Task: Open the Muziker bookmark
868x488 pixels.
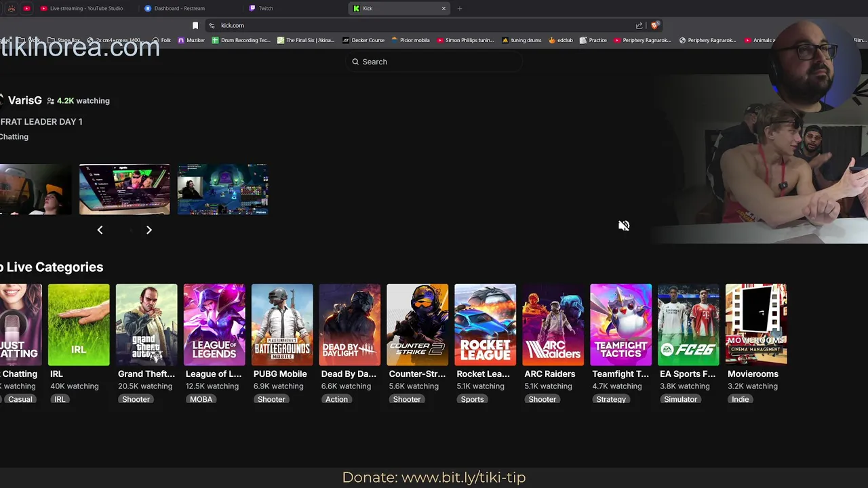Action: (x=191, y=40)
